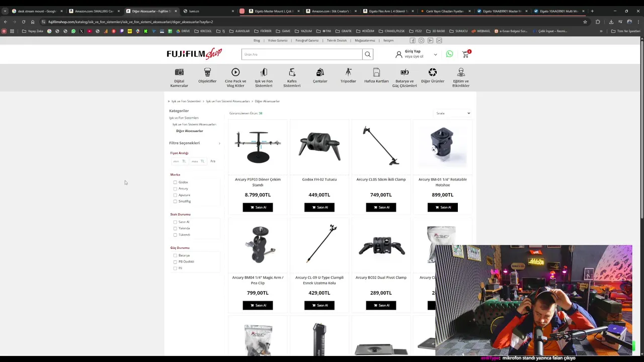Open the browser downloads icon
Image resolution: width=644 pixels, height=362 pixels.
[611, 22]
